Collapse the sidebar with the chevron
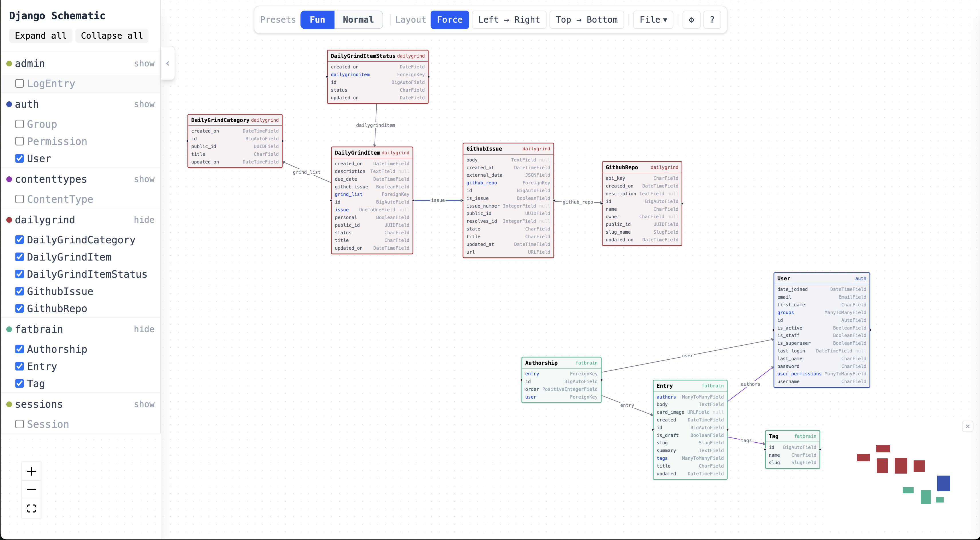The width and height of the screenshot is (980, 540). click(168, 64)
